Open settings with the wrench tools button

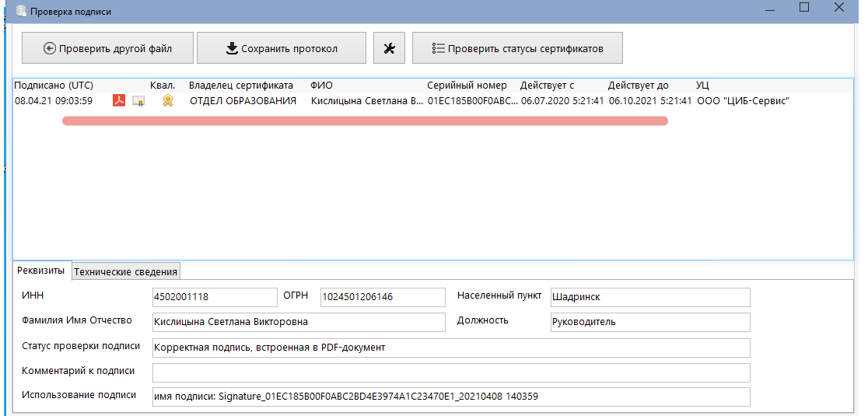click(389, 48)
